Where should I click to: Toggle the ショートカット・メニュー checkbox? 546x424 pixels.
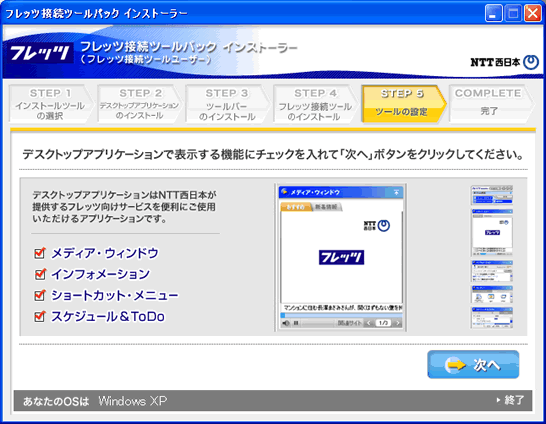pyautogui.click(x=40, y=296)
